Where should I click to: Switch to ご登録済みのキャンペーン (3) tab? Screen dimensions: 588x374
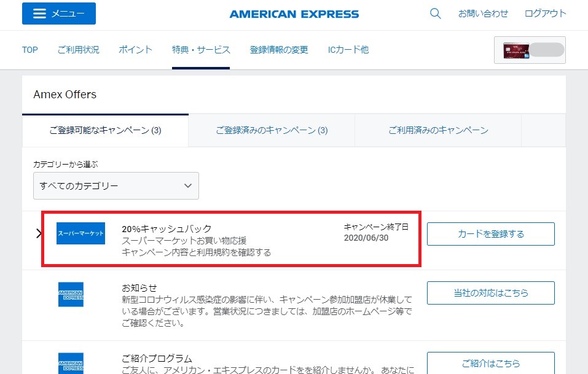pyautogui.click(x=272, y=130)
